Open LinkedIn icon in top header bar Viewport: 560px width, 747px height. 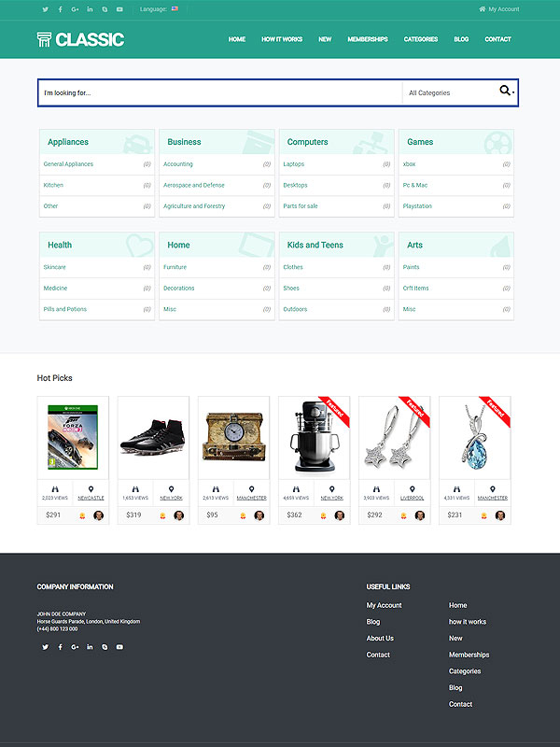point(90,9)
